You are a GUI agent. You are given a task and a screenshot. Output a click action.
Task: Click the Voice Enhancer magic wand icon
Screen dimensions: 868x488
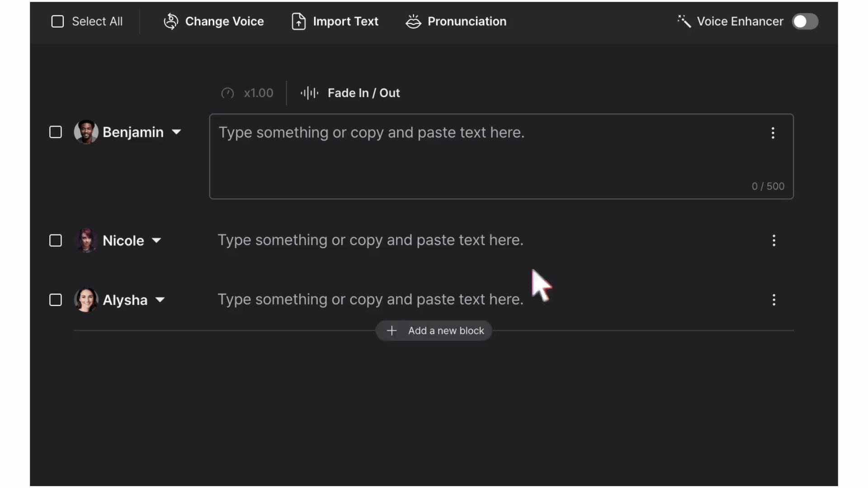tap(684, 21)
